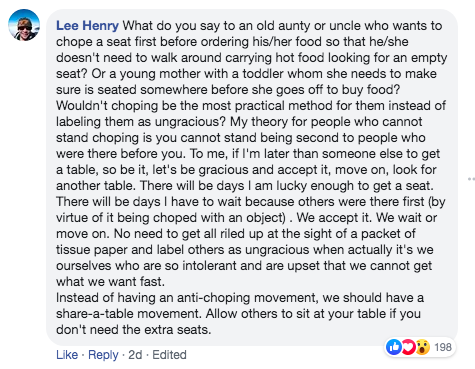Screen dimensions: 475x369
Task: Click the blue thumbs-up reaction icon
Action: (x=394, y=347)
